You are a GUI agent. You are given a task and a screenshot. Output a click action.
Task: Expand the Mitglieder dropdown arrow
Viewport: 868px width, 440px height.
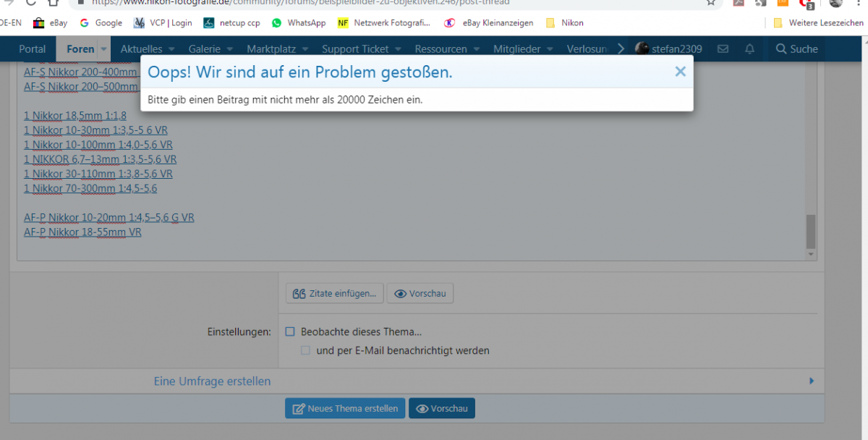pos(550,49)
